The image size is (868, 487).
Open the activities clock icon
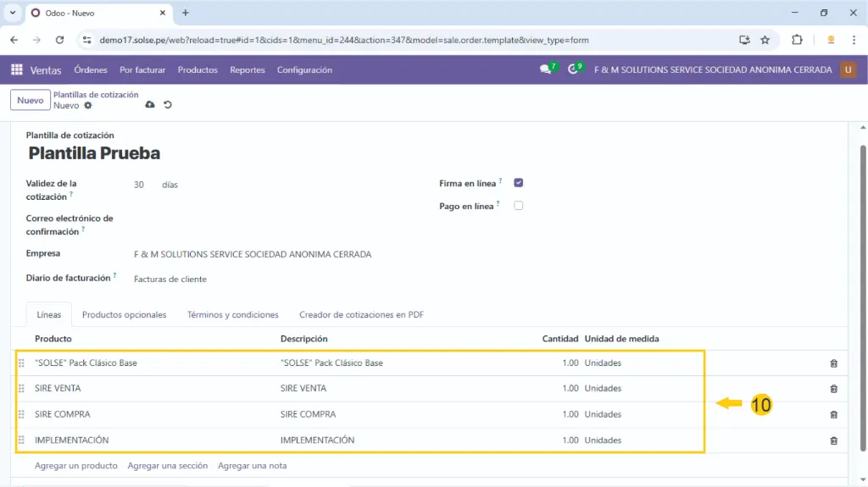573,70
